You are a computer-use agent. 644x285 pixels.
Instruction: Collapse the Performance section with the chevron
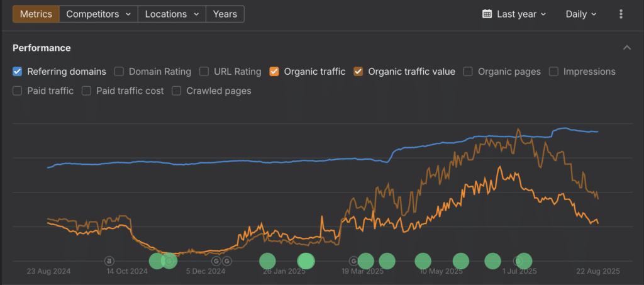point(626,48)
